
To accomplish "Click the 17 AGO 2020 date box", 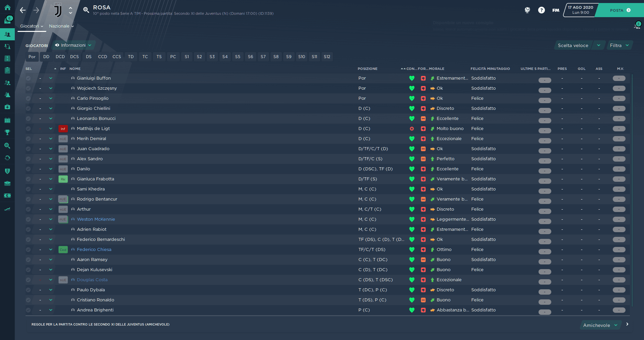I will pyautogui.click(x=581, y=10).
